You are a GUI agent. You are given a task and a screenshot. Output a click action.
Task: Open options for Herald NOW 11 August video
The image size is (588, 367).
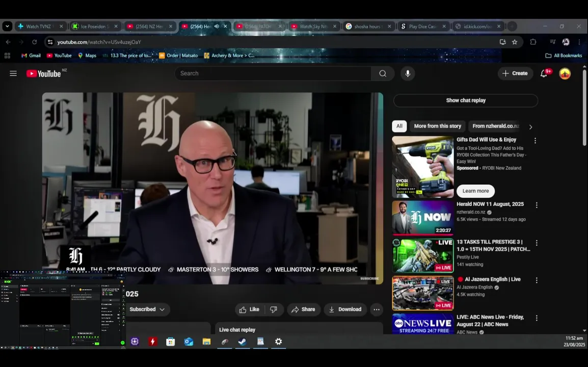pos(537,205)
